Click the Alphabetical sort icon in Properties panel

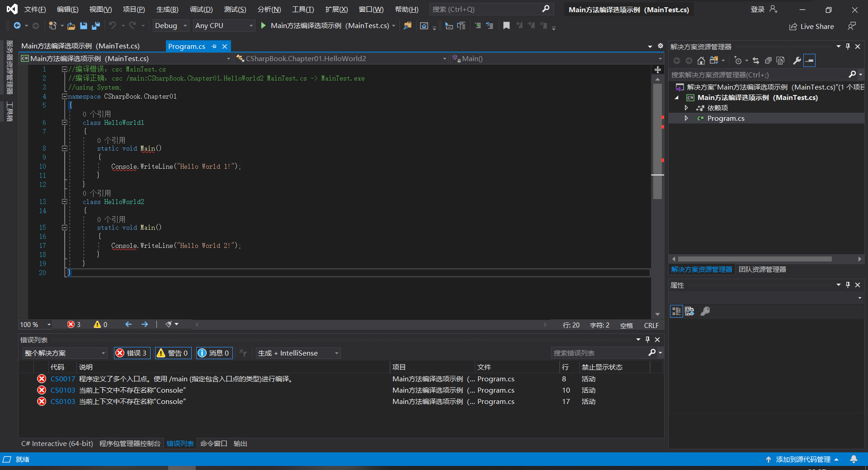pyautogui.click(x=689, y=311)
